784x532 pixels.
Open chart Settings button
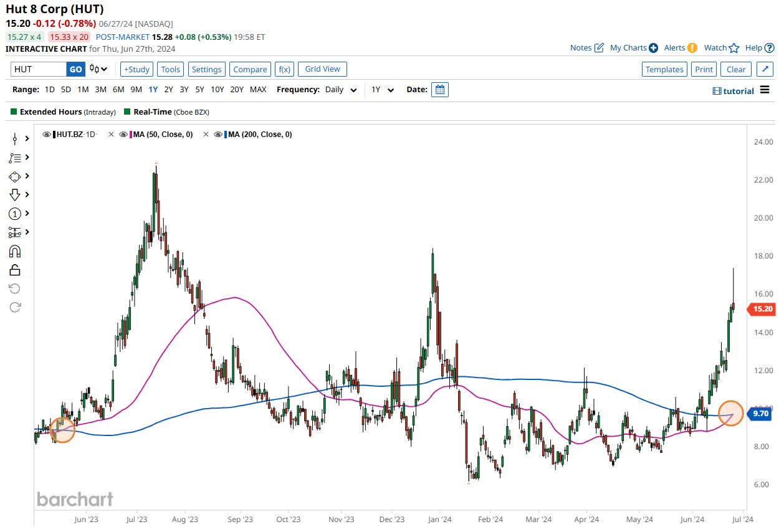(x=206, y=69)
